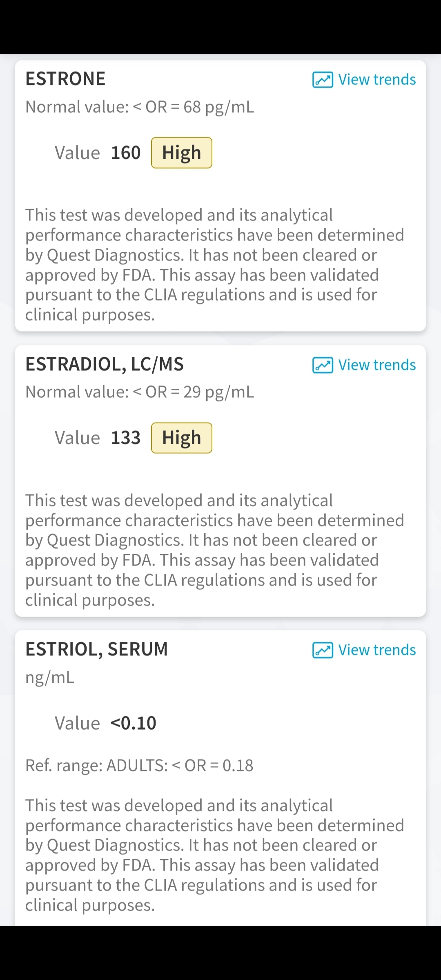Tap the Estriol trend chart icon
The height and width of the screenshot is (980, 441).
(x=323, y=650)
